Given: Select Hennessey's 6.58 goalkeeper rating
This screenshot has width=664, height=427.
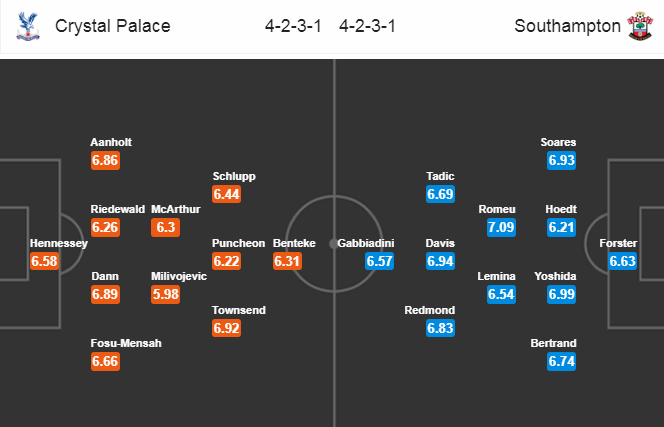Looking at the screenshot, I should [44, 261].
